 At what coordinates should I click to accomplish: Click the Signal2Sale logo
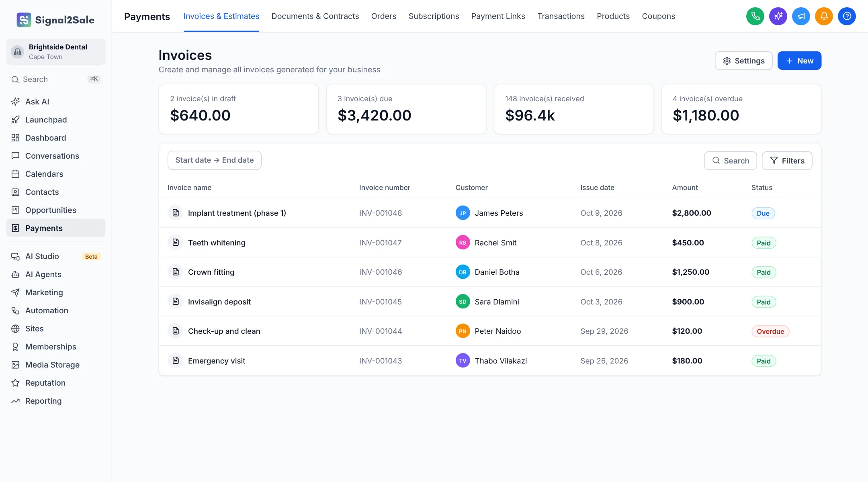coord(55,20)
